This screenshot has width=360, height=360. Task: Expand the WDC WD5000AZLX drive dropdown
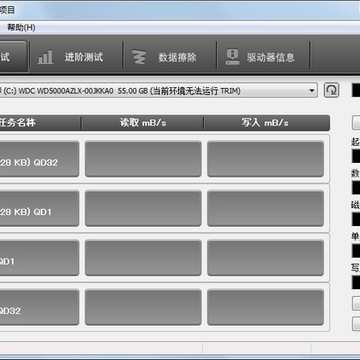coord(158,91)
